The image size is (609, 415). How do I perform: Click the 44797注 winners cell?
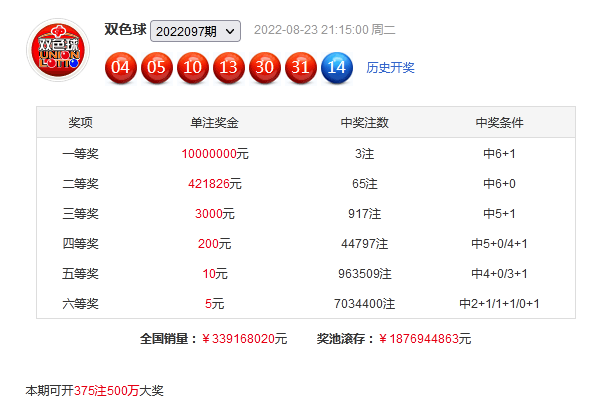(x=364, y=244)
